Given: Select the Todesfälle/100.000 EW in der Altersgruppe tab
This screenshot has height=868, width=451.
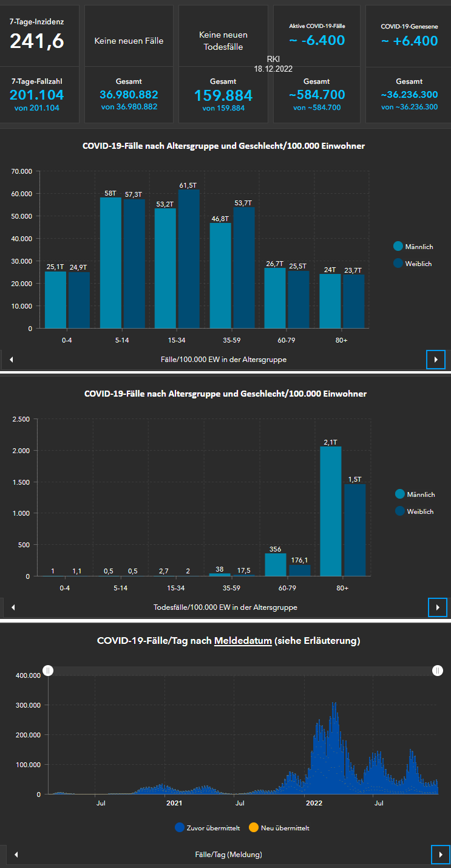Looking at the screenshot, I should pyautogui.click(x=225, y=607).
